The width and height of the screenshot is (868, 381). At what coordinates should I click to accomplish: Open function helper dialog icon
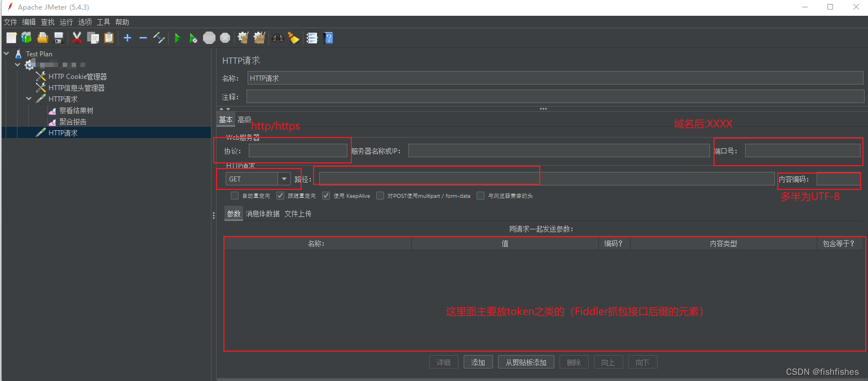point(312,38)
